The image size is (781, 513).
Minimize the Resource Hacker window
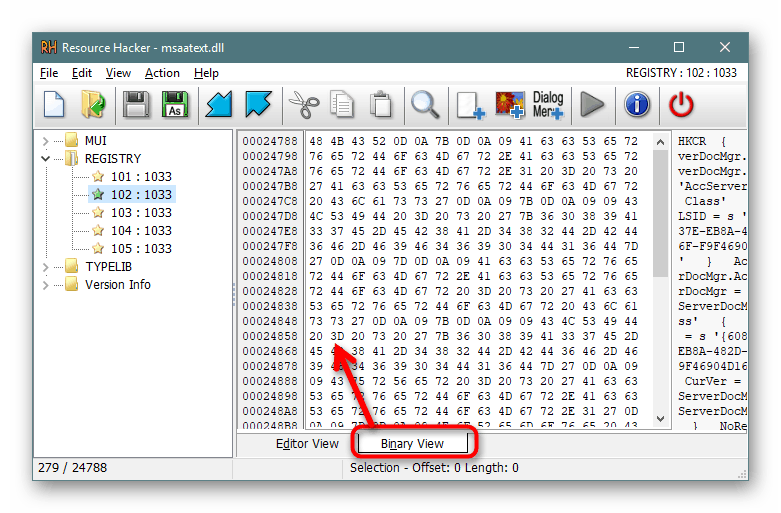click(x=634, y=47)
